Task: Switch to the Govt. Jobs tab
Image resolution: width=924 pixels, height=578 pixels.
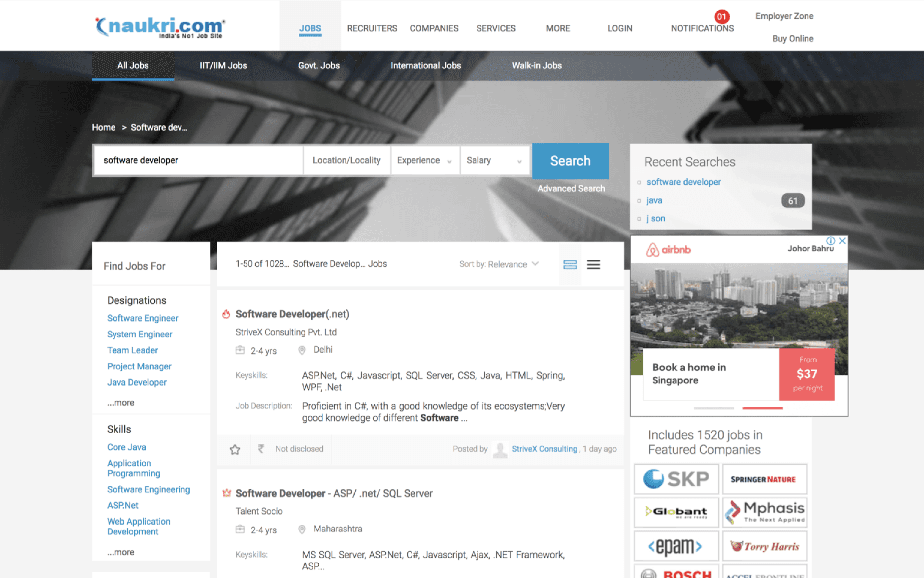Action: [318, 65]
